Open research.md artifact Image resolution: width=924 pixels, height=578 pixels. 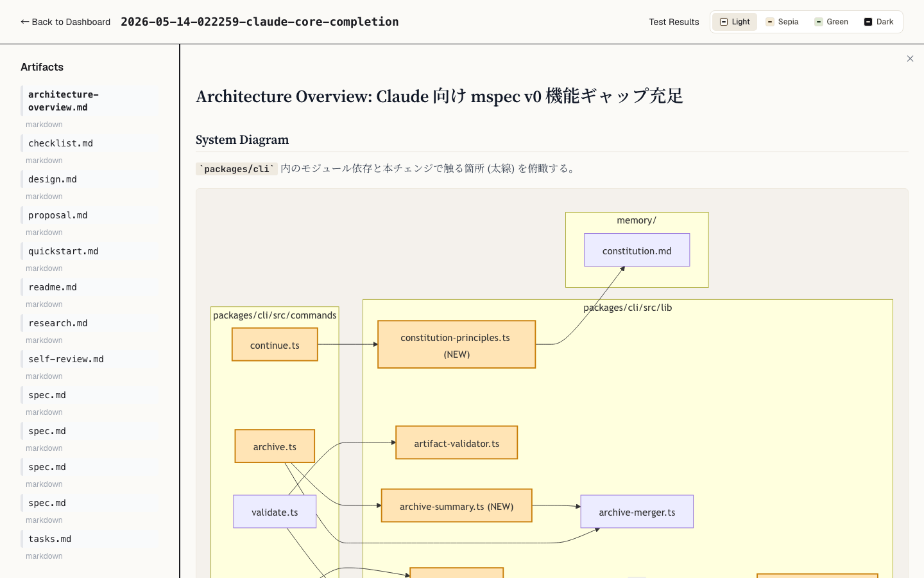pyautogui.click(x=89, y=323)
